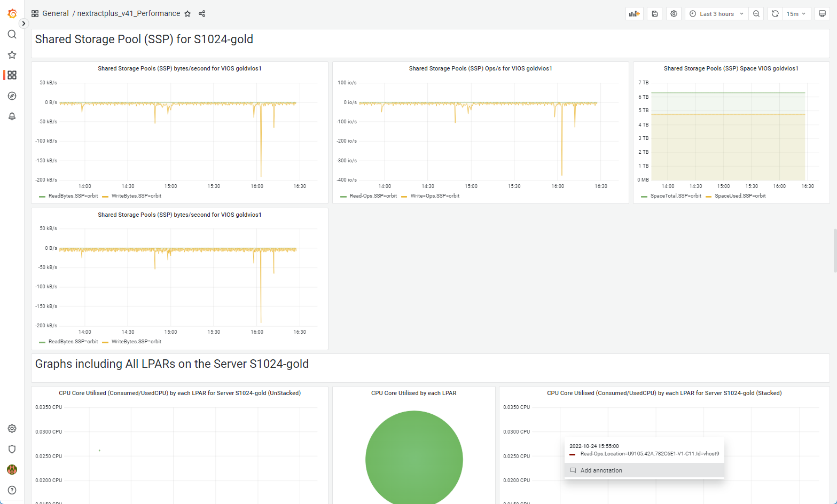Viewport: 837px width, 504px height.
Task: Open the Explore compass icon
Action: click(12, 96)
